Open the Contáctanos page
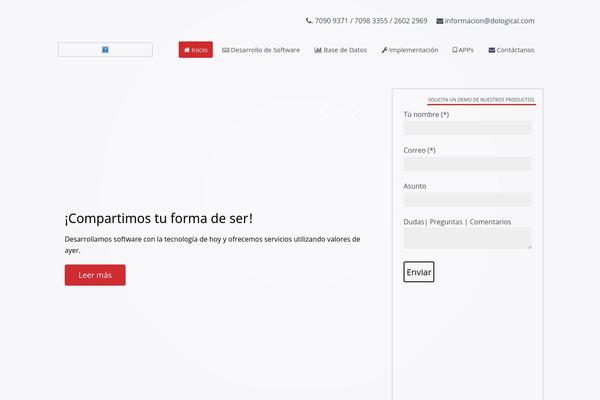Screen dimensions: 600x400 tap(511, 50)
